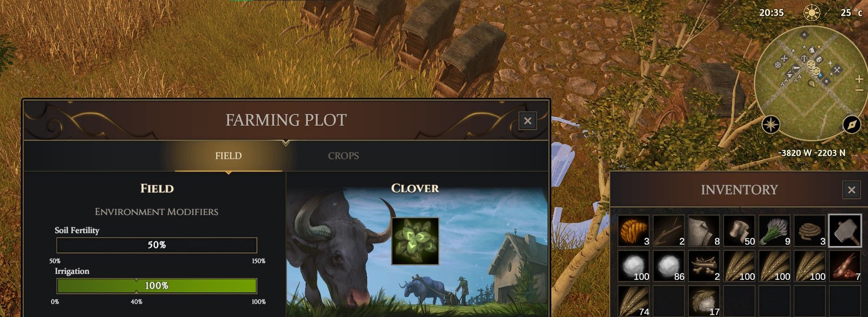Select the hammer tool in inventory
Viewport: 868px width, 317px height.
point(845,230)
